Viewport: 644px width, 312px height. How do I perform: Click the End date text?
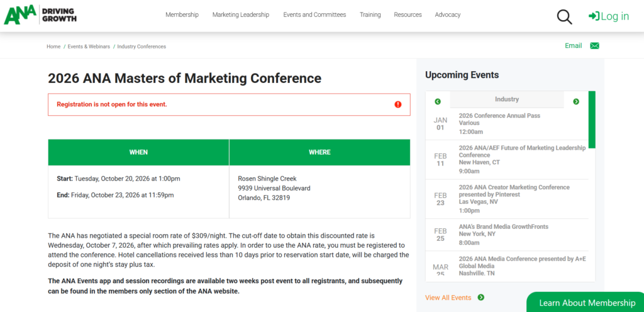pos(115,195)
